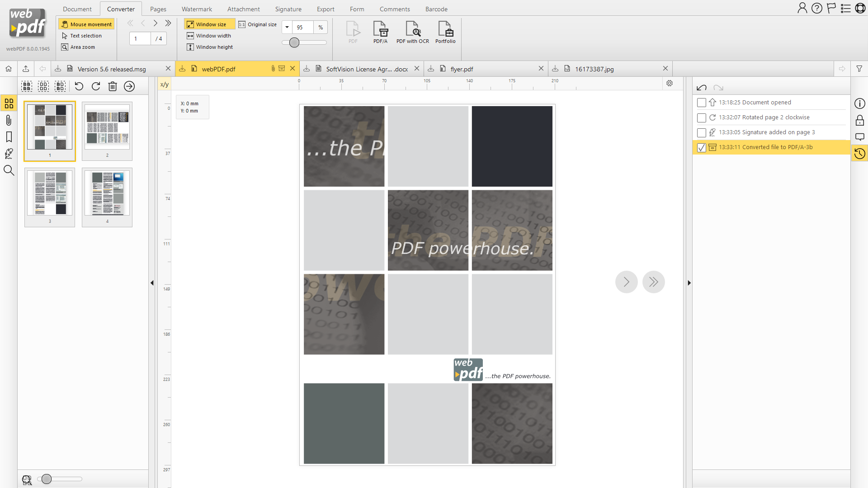Uncheck 'Converted file to PDF/A-3b' checkbox
This screenshot has height=488, width=868.
[x=701, y=148]
